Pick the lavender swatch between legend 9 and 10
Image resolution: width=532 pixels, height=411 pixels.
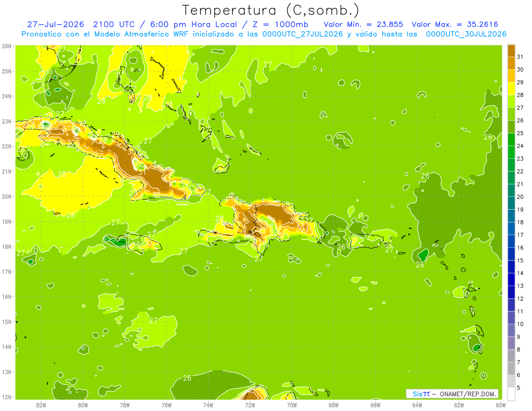tap(511, 330)
